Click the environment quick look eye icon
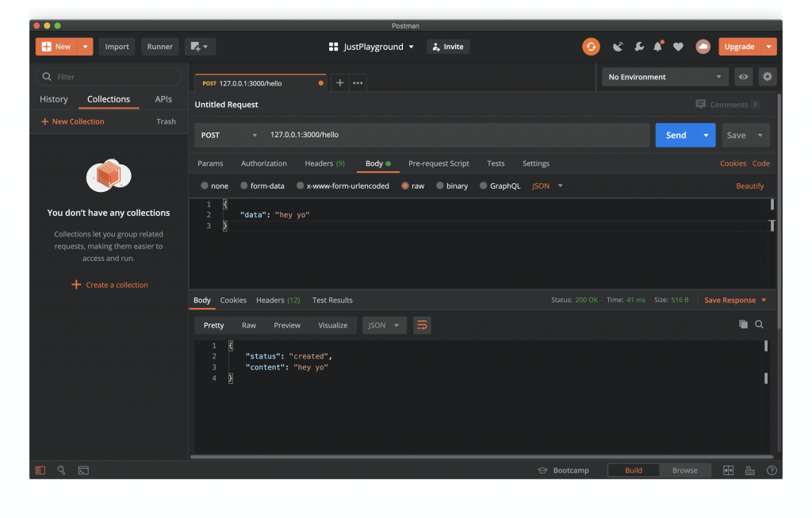This screenshot has height=518, width=812. 743,77
